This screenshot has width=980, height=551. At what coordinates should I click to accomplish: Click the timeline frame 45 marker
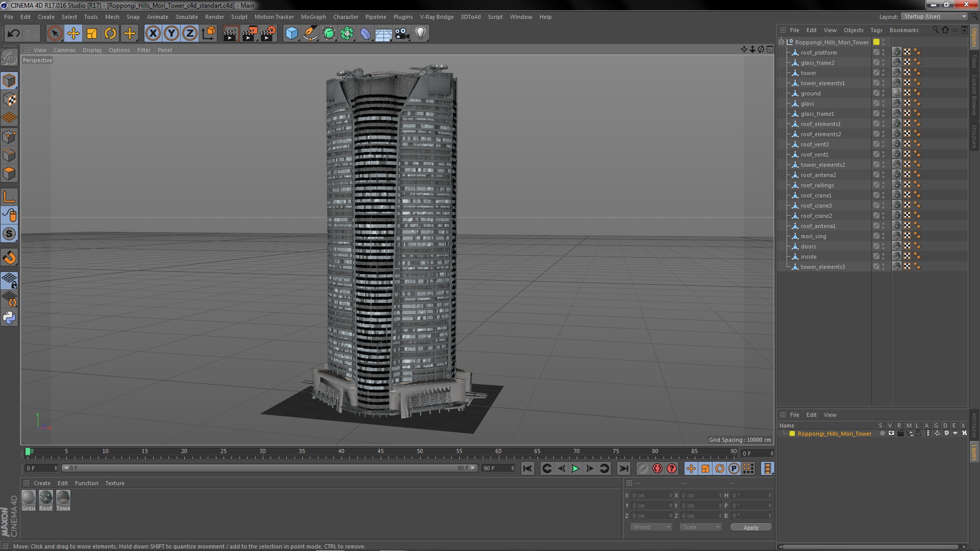pyautogui.click(x=380, y=451)
